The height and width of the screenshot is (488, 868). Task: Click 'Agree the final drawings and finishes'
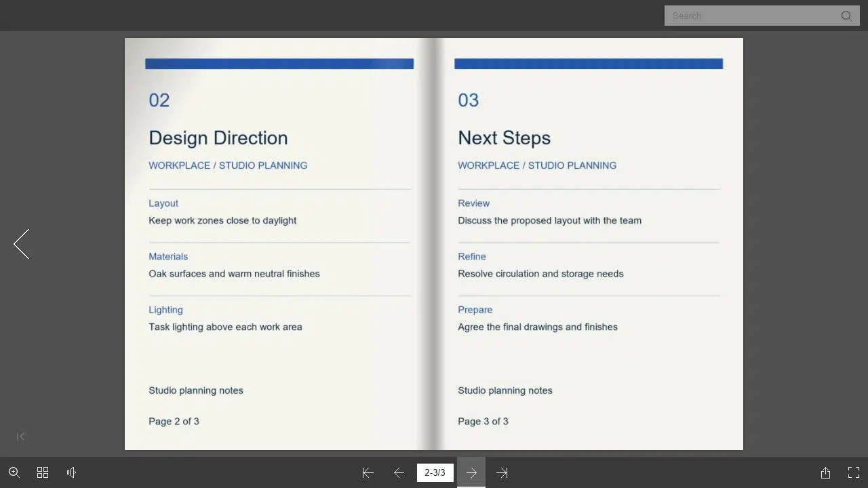tap(538, 327)
